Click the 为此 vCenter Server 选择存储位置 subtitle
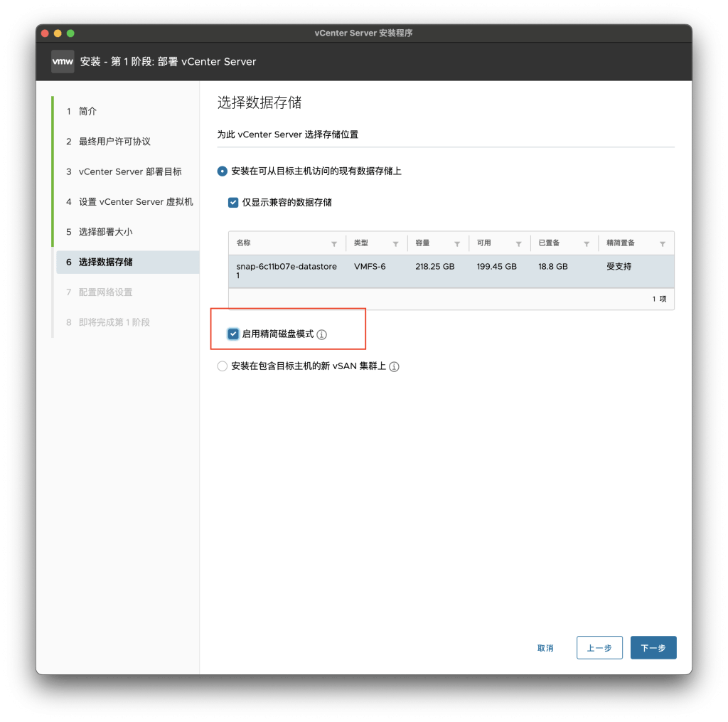728x722 pixels. pos(288,134)
